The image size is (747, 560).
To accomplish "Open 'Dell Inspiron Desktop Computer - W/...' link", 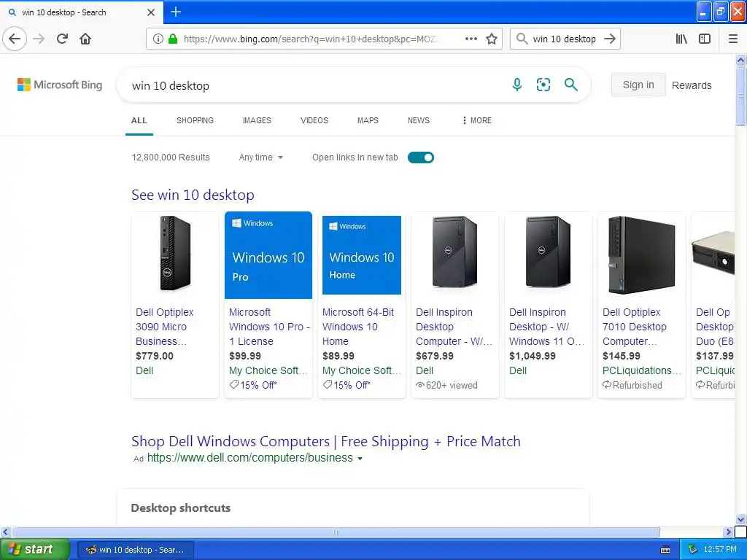I will click(x=454, y=327).
